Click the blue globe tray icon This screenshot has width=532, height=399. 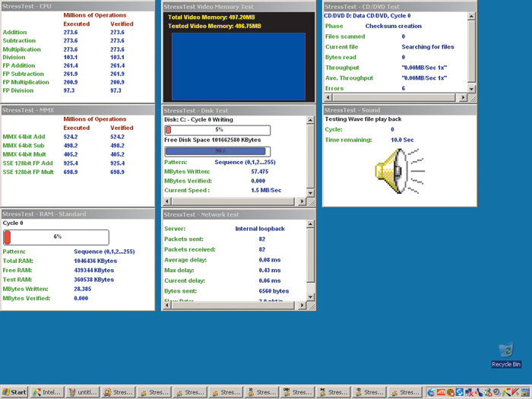pyautogui.click(x=432, y=392)
